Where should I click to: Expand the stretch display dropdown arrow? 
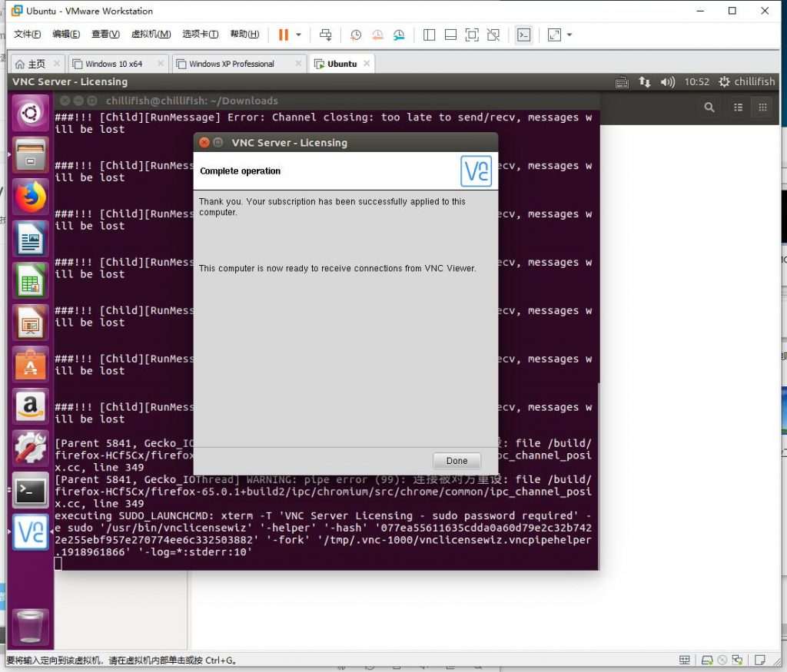click(x=569, y=35)
